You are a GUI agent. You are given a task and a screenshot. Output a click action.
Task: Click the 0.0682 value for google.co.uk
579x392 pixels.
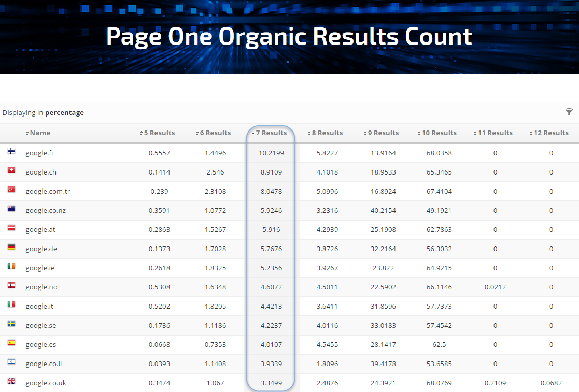551,383
